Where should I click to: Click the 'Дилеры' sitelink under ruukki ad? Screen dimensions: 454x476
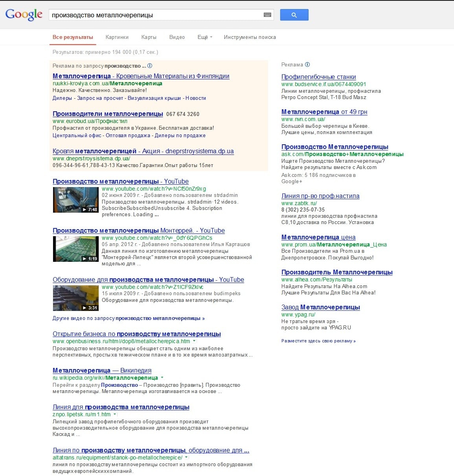click(x=62, y=98)
